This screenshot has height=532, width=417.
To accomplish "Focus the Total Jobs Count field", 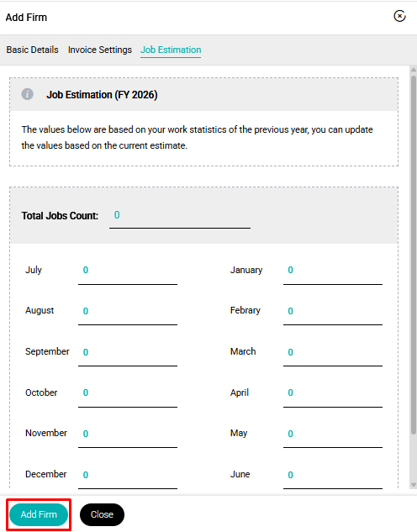I will [180, 216].
